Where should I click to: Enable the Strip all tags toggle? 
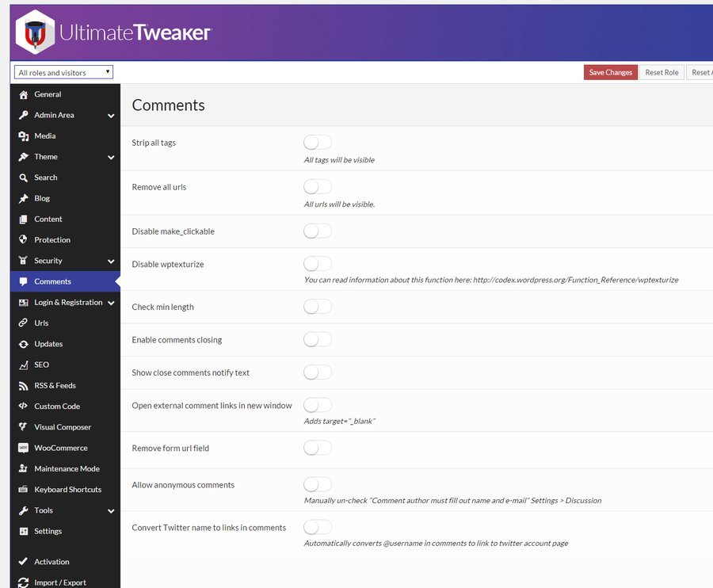click(317, 142)
